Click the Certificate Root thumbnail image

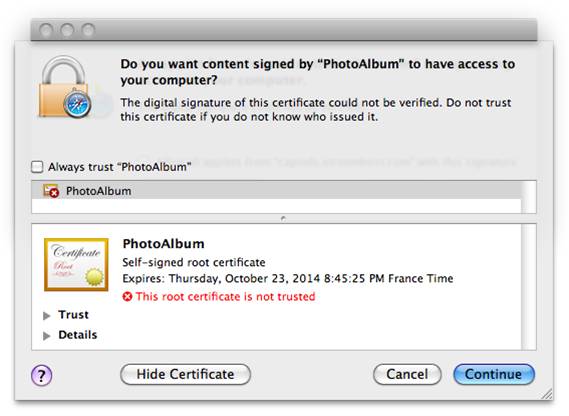pyautogui.click(x=76, y=265)
